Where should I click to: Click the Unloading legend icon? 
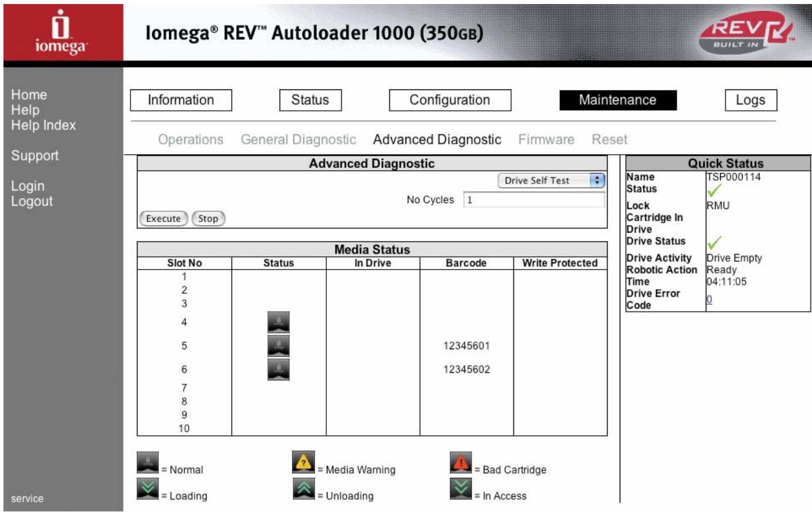[303, 489]
